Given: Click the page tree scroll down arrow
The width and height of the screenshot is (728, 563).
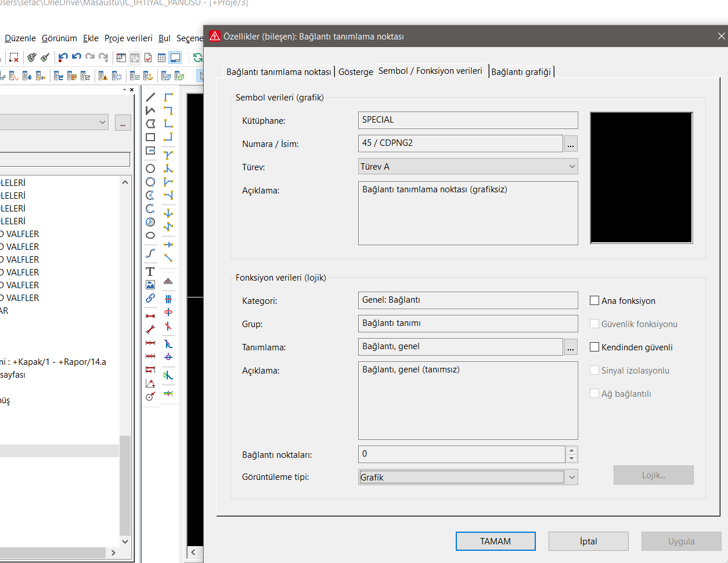Looking at the screenshot, I should (125, 541).
